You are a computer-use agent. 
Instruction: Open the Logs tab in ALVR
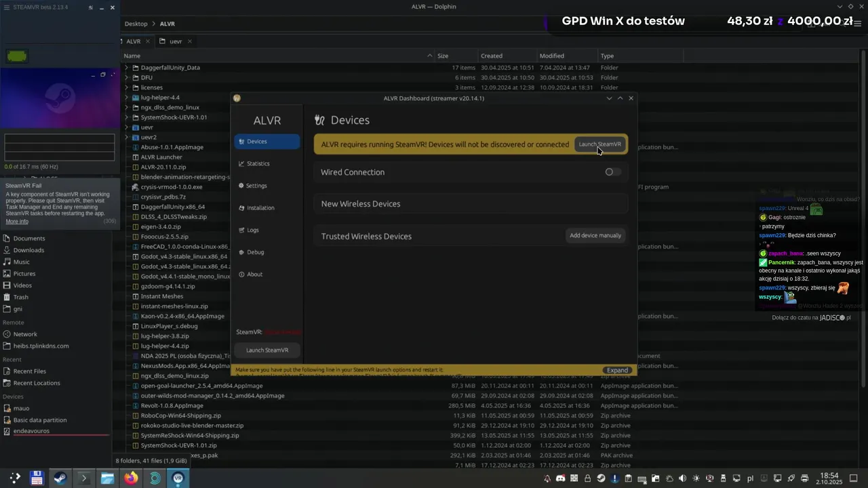click(x=267, y=230)
